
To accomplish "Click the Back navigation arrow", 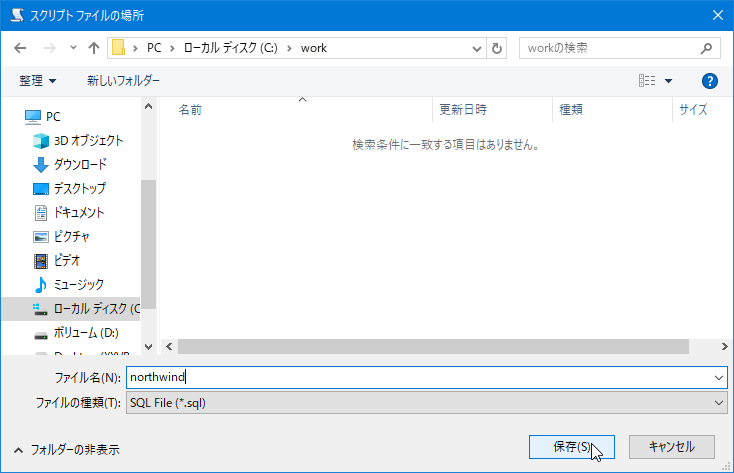I will [x=22, y=48].
